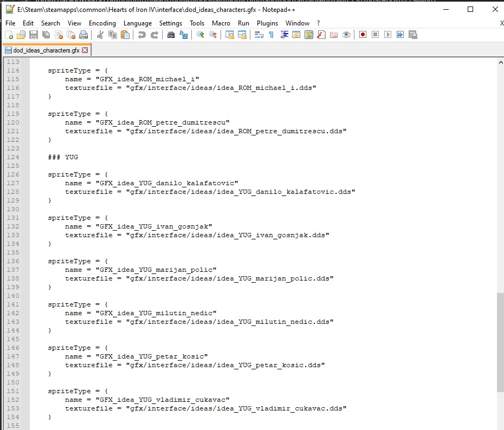Open the Language menu

tap(138, 23)
